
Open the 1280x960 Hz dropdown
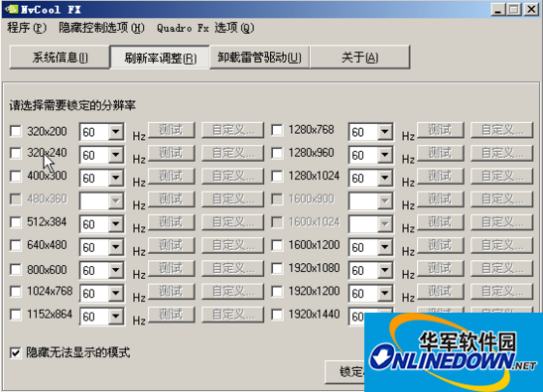point(385,155)
